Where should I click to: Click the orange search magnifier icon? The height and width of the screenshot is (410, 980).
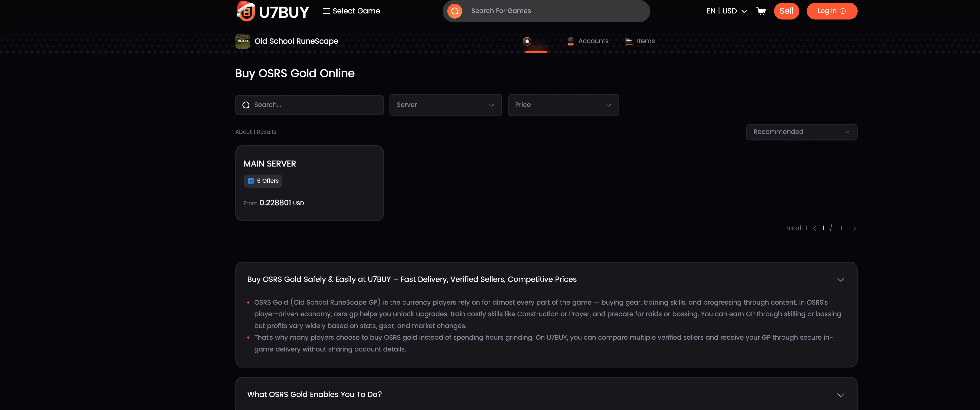point(455,11)
